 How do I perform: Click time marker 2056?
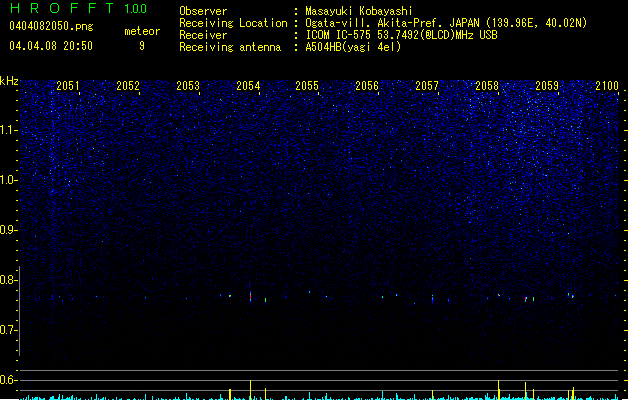(367, 86)
